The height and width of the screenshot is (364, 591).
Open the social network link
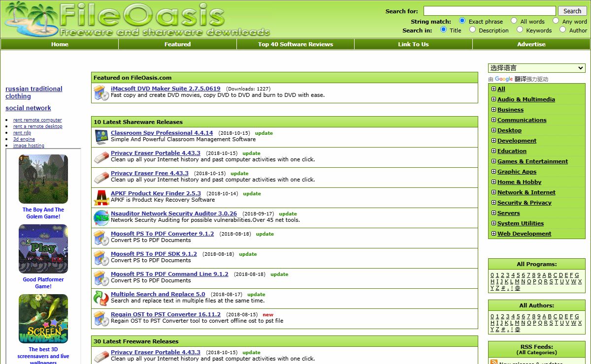click(28, 108)
